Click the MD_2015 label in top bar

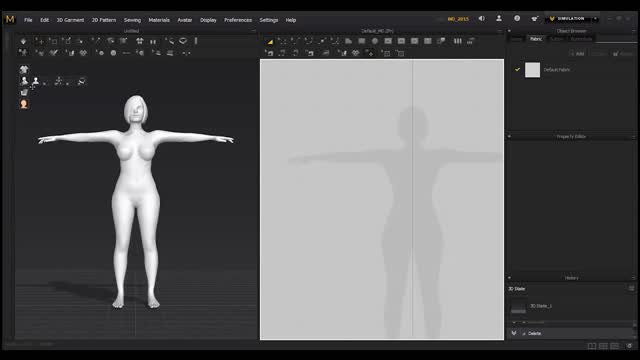458,19
